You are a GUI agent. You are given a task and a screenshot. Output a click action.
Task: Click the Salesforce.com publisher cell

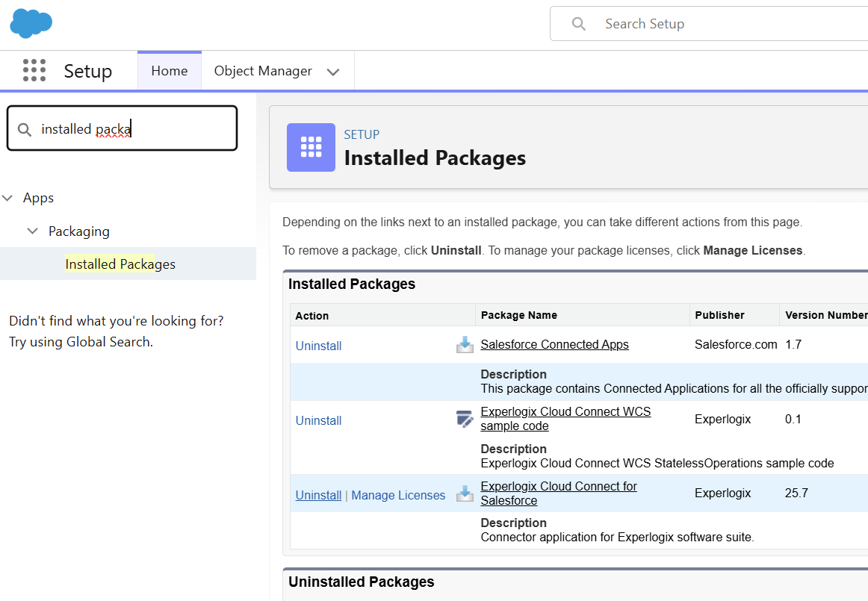point(736,344)
